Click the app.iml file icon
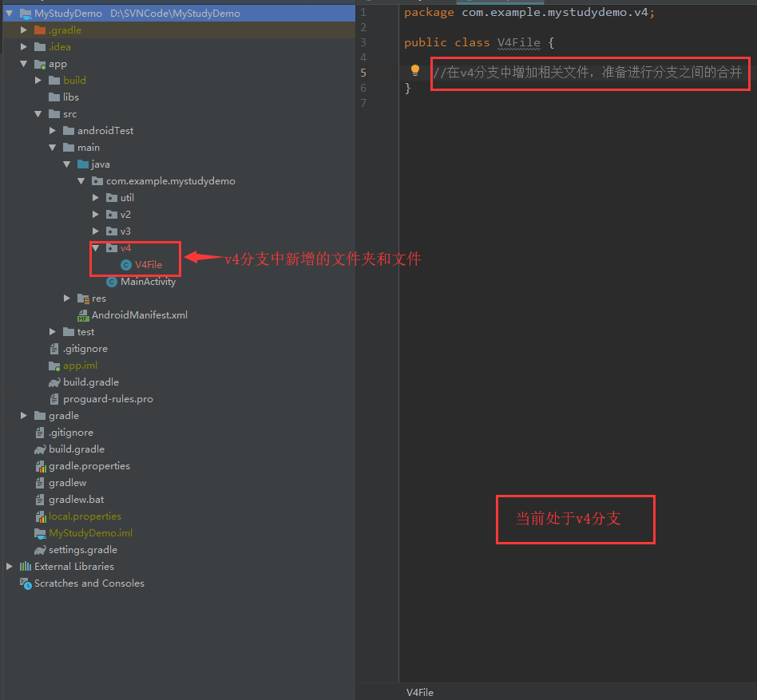Screen dimensions: 757x700 point(54,366)
